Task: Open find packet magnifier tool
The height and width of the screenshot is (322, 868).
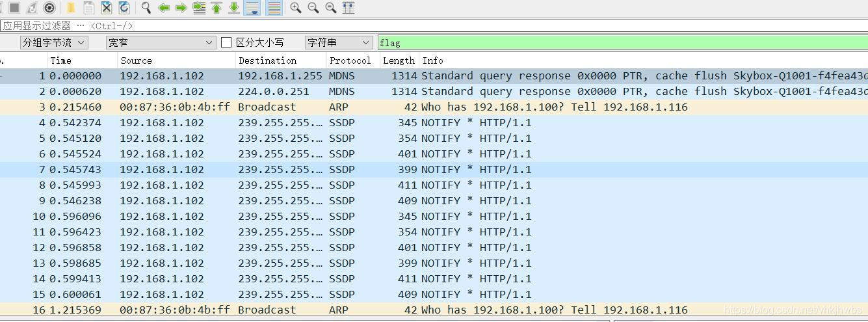Action: pyautogui.click(x=146, y=8)
